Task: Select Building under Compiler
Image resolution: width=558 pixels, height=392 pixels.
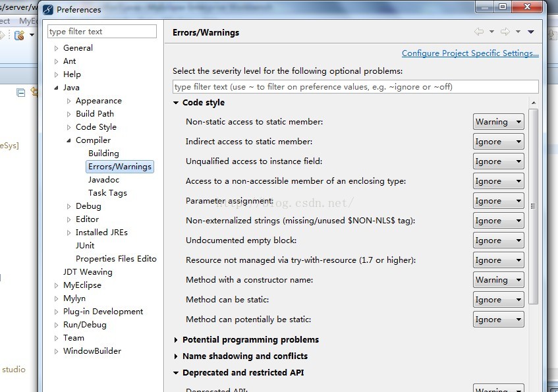Action: tap(103, 154)
